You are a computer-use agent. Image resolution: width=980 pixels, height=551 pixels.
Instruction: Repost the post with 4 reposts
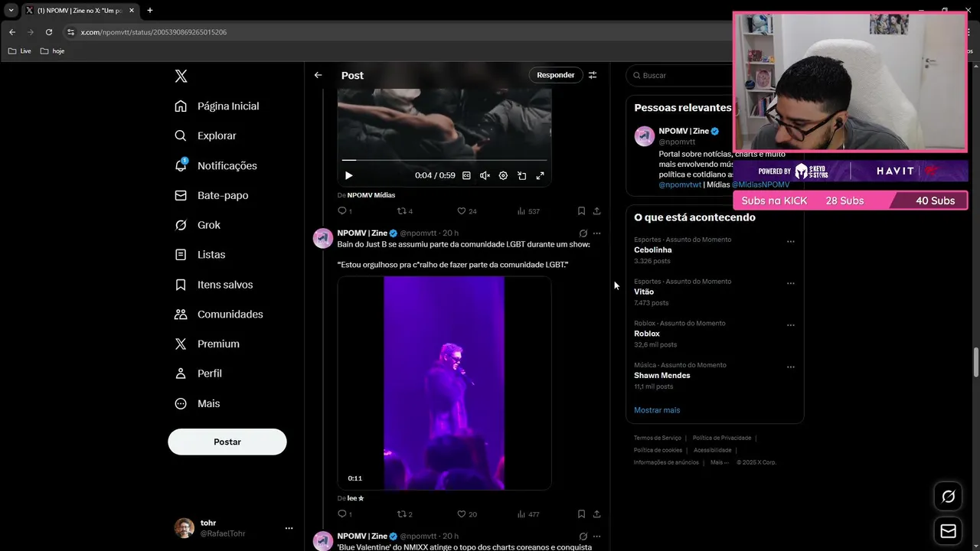(x=404, y=211)
